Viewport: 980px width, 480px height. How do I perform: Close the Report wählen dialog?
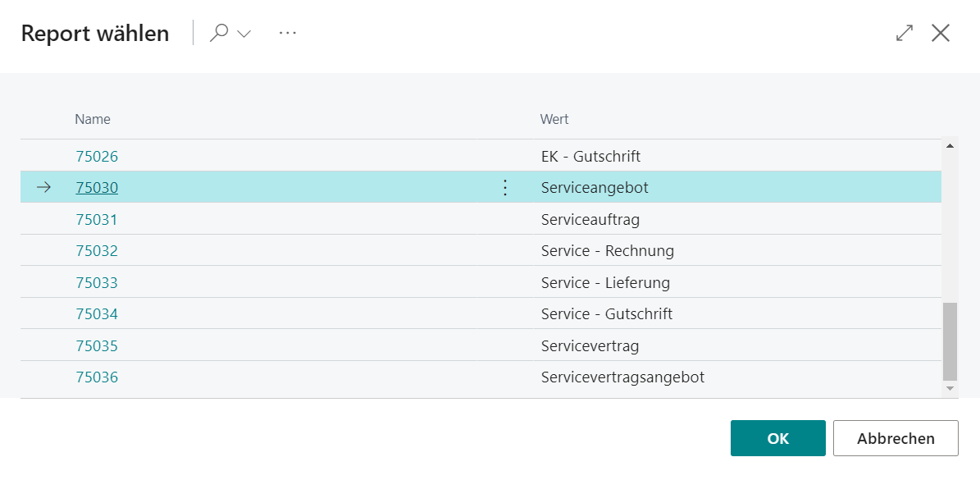[941, 33]
